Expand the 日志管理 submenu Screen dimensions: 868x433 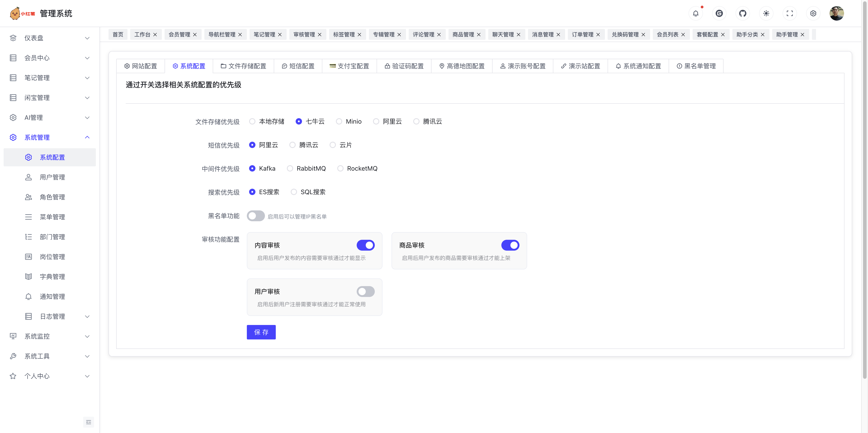[x=57, y=316]
